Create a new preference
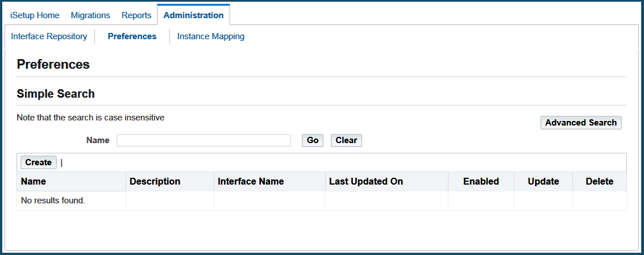The image size is (644, 255). pyautogui.click(x=38, y=162)
